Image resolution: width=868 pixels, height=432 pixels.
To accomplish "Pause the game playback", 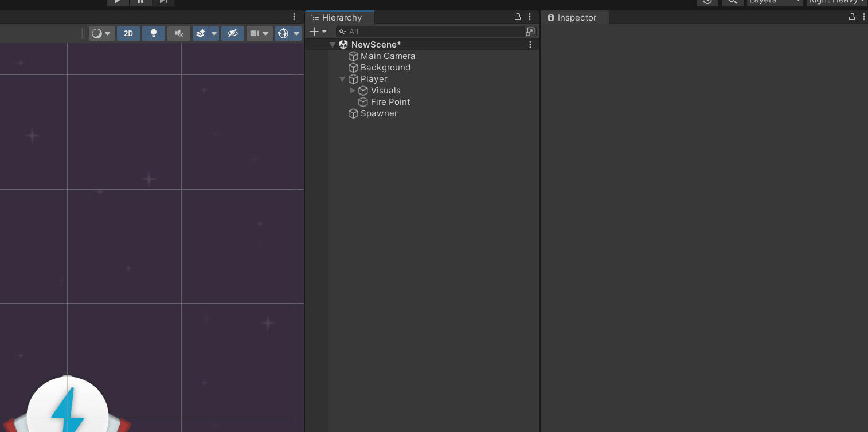I will click(140, 2).
